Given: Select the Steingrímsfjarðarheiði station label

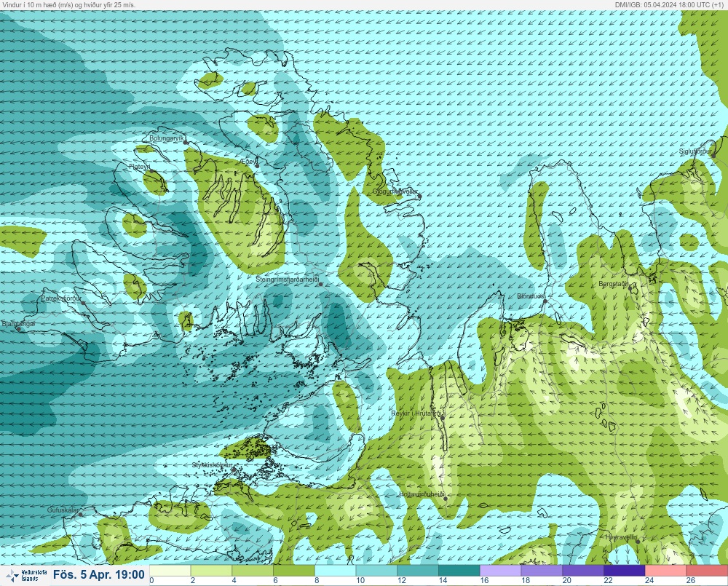Looking at the screenshot, I should coord(288,280).
